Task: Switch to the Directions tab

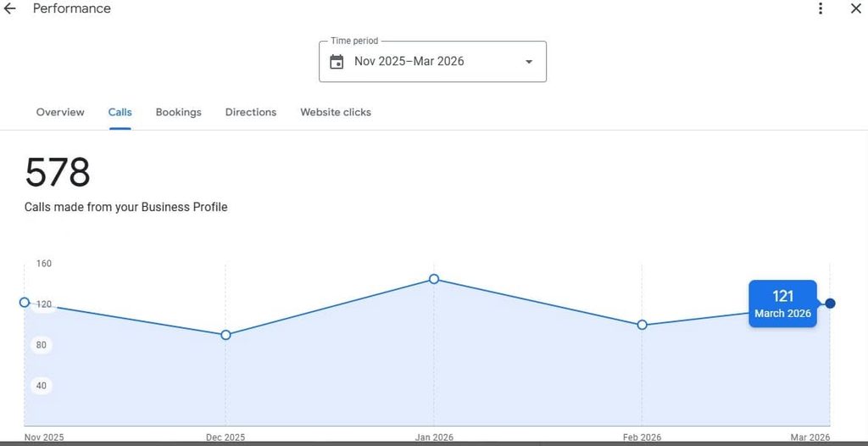Action: point(251,112)
